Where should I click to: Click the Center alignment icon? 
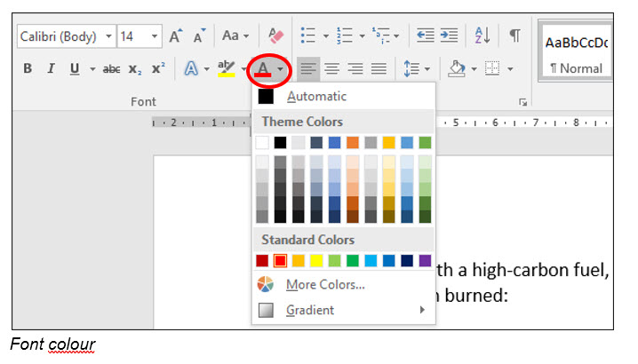tap(331, 68)
